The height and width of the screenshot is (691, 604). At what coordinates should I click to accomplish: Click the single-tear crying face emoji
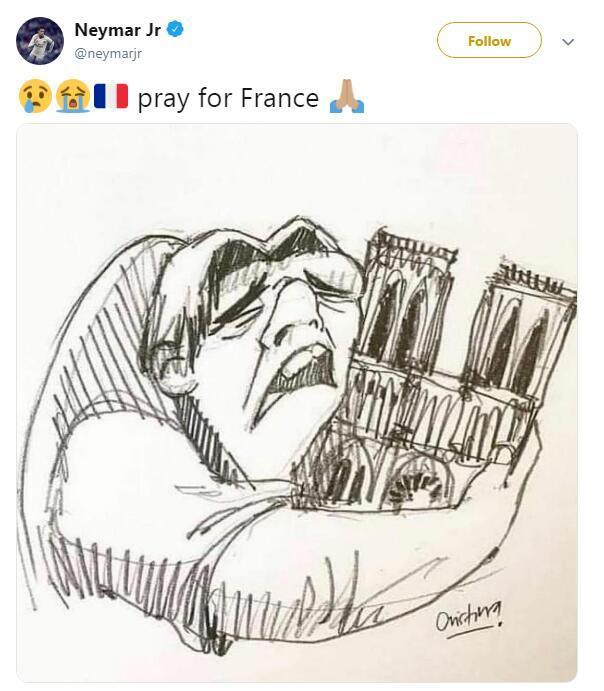coord(35,97)
